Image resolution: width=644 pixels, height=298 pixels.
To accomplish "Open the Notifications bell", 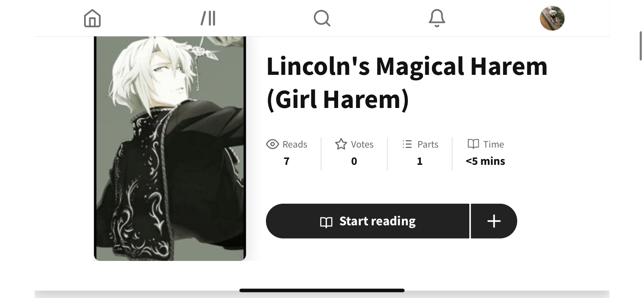I will [x=437, y=18].
